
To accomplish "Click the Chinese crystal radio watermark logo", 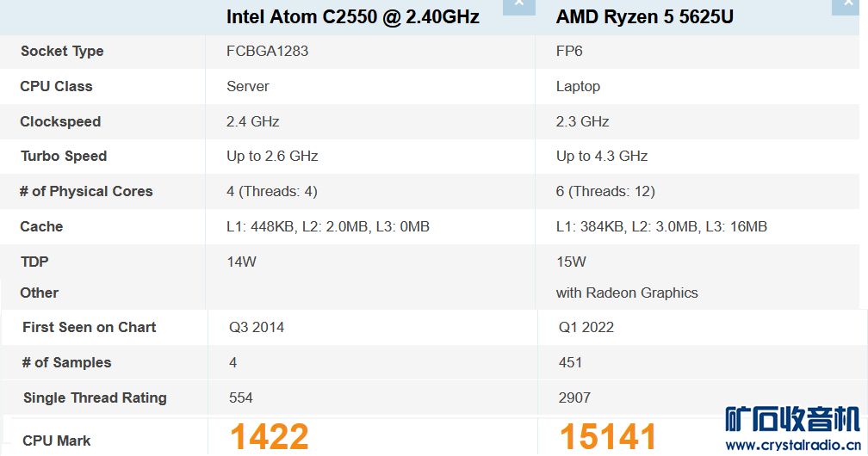I will (792, 419).
